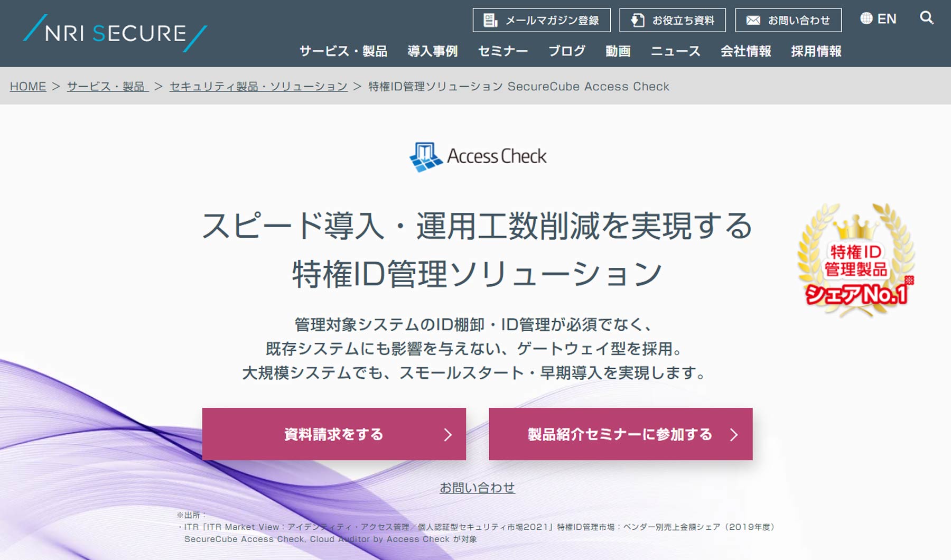The image size is (951, 560).
Task: Click the ※出所 footnote label
Action: coord(191,515)
